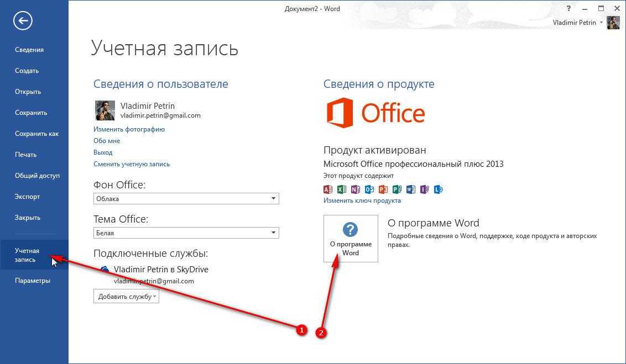
Task: Click the Publisher app icon
Action: pyautogui.click(x=397, y=189)
